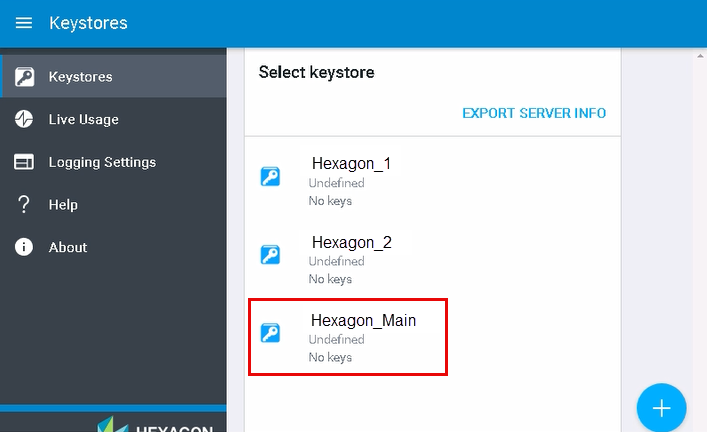The height and width of the screenshot is (432, 707).
Task: Click the key icon for Hexagon_Main
Action: click(x=270, y=333)
